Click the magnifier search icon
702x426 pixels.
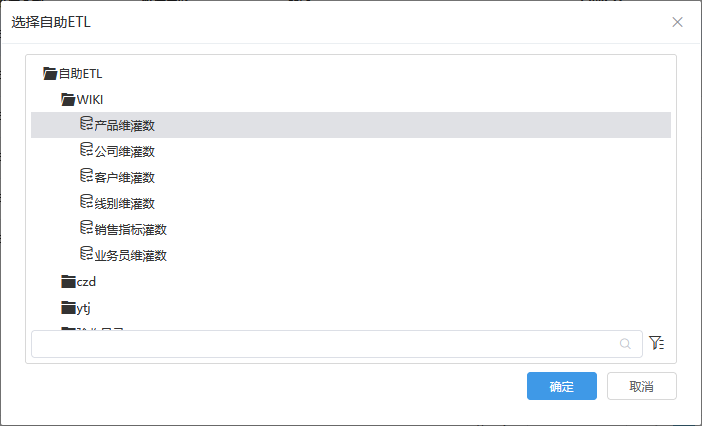pos(625,344)
